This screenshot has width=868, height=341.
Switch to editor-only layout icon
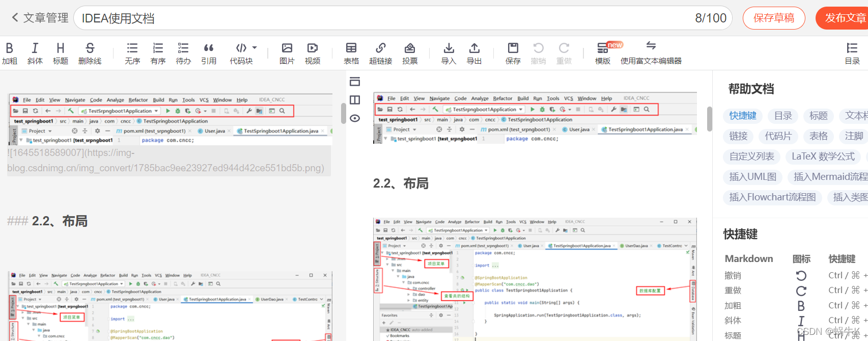click(355, 82)
